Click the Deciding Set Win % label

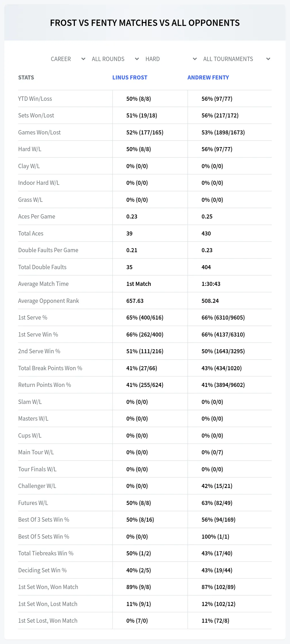pos(42,570)
